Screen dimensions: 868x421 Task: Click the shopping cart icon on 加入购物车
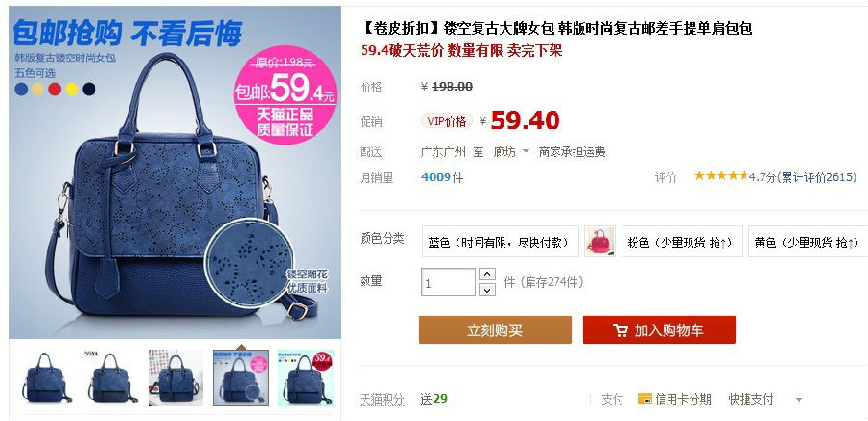tap(620, 330)
